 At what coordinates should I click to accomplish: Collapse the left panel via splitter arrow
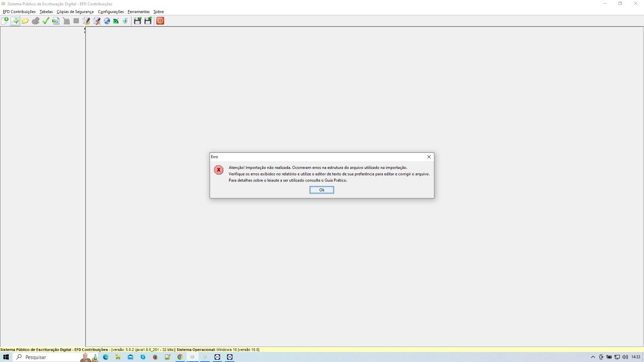pyautogui.click(x=85, y=29)
